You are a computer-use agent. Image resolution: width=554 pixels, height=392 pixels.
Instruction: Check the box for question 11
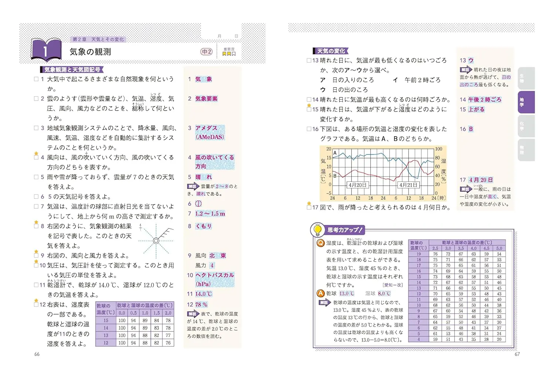pos(36,285)
